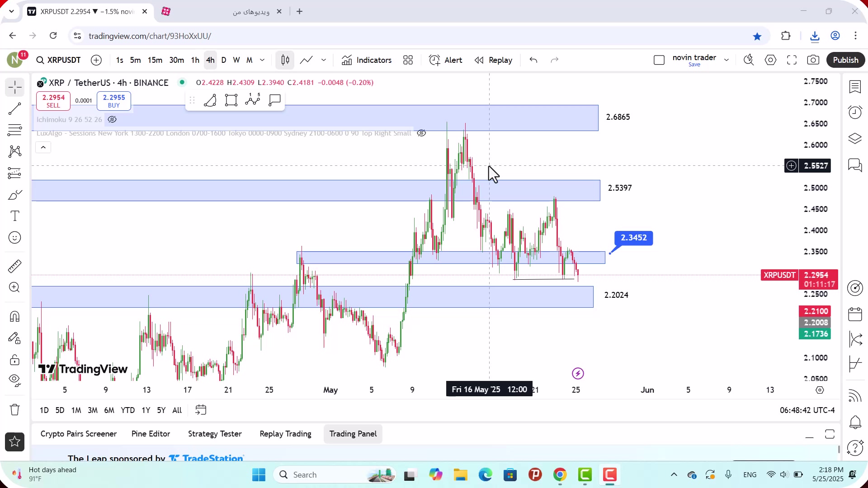The height and width of the screenshot is (488, 868).
Task: Open XRPUSDT symbol search
Action: click(59, 60)
